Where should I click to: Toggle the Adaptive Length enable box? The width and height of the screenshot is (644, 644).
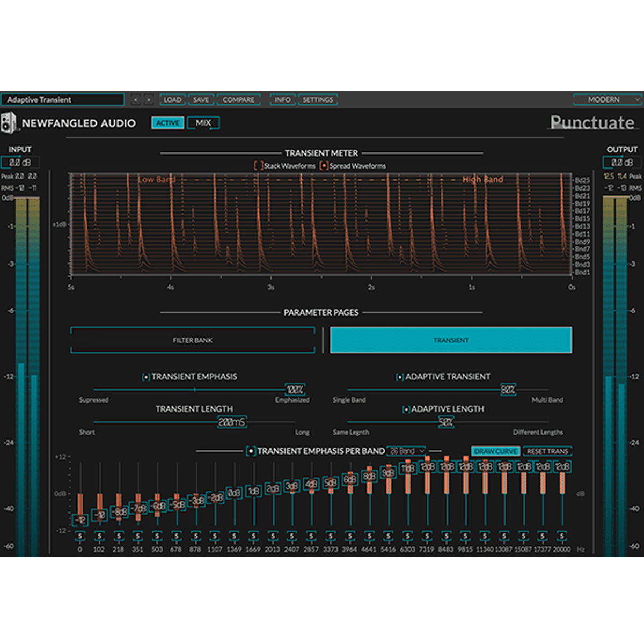coord(406,409)
